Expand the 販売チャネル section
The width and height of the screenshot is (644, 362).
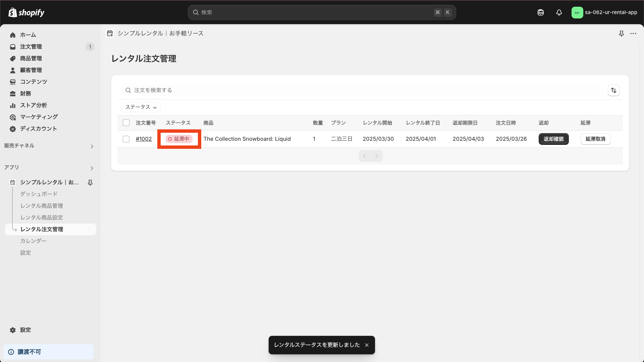click(x=92, y=146)
